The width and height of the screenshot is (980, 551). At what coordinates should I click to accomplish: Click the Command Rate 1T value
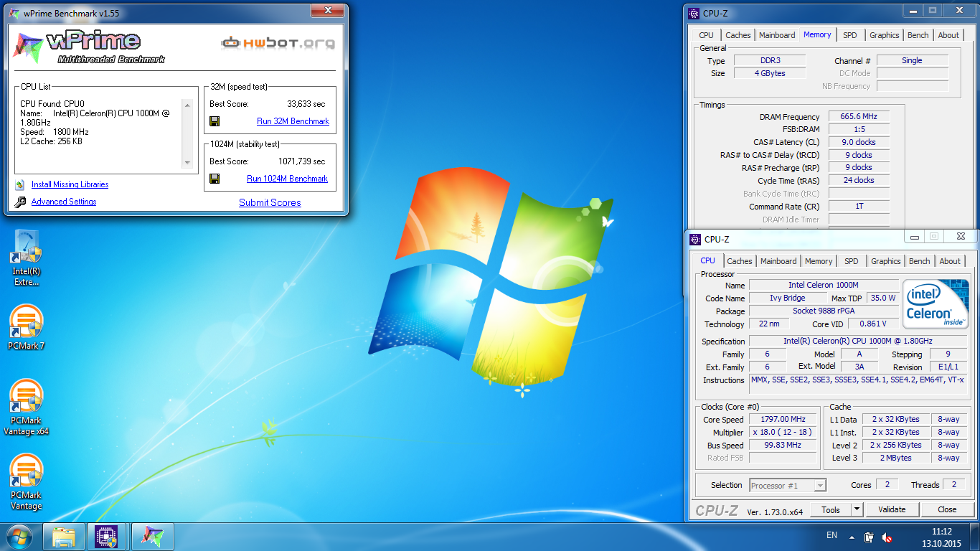859,207
